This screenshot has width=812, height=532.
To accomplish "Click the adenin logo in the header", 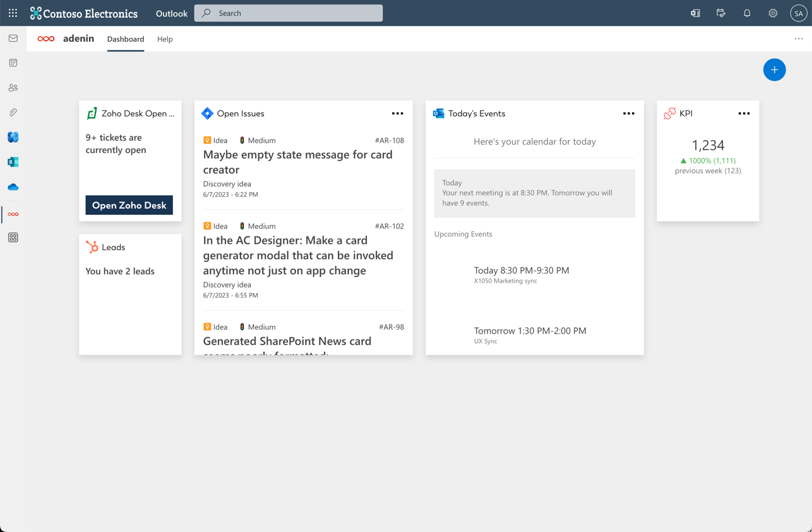I will [46, 39].
